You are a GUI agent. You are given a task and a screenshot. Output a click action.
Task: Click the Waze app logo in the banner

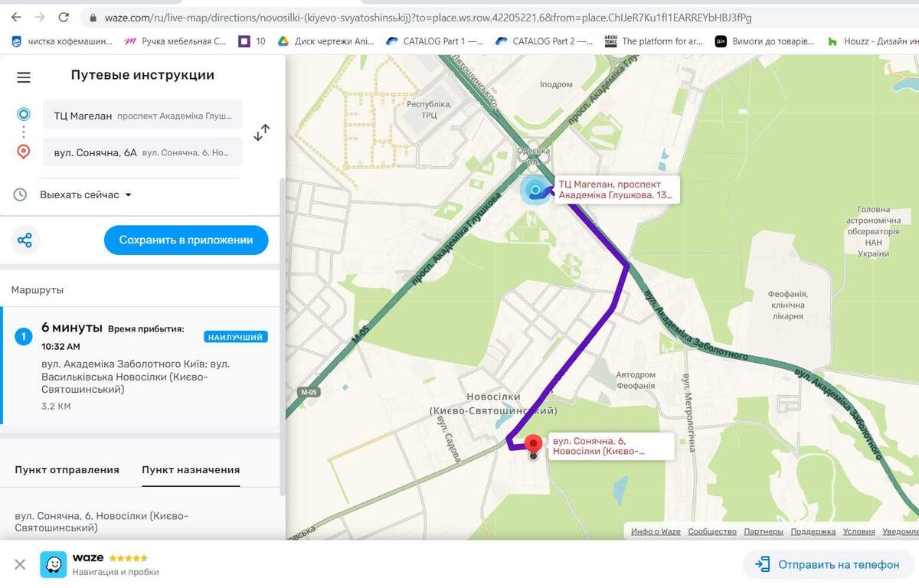54,564
